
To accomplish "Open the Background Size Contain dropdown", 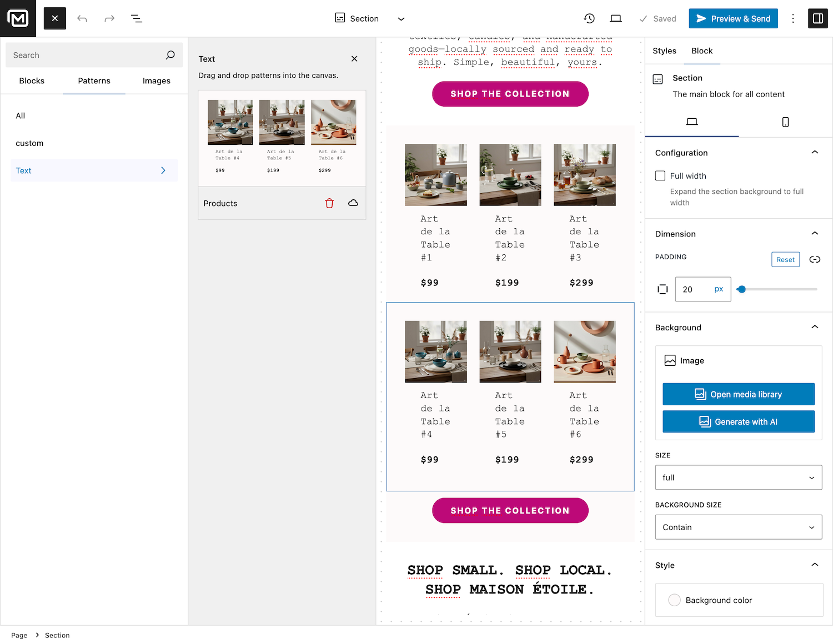I will pyautogui.click(x=738, y=527).
